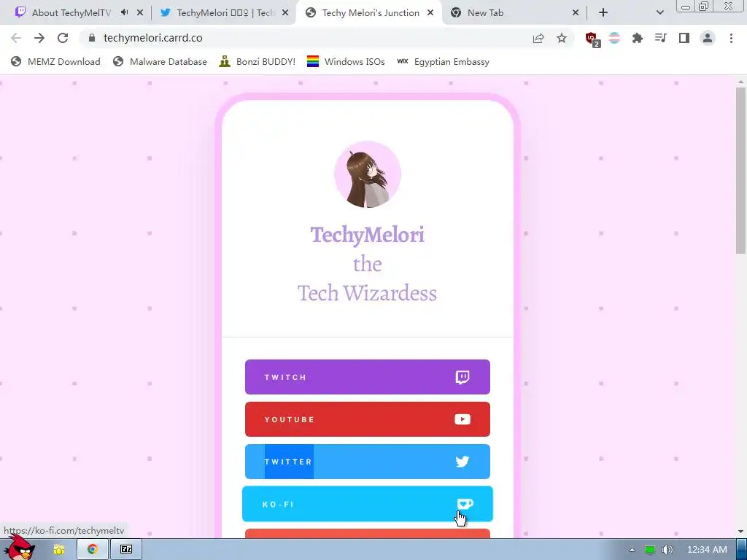
Task: Click the purple Twitch link button
Action: [x=368, y=377]
